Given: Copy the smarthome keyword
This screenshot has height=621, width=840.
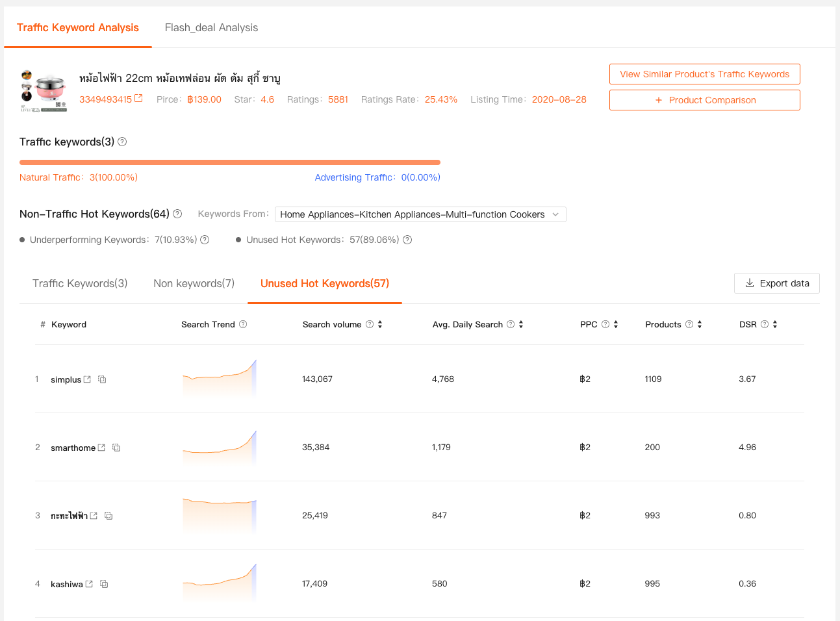Looking at the screenshot, I should pos(116,448).
